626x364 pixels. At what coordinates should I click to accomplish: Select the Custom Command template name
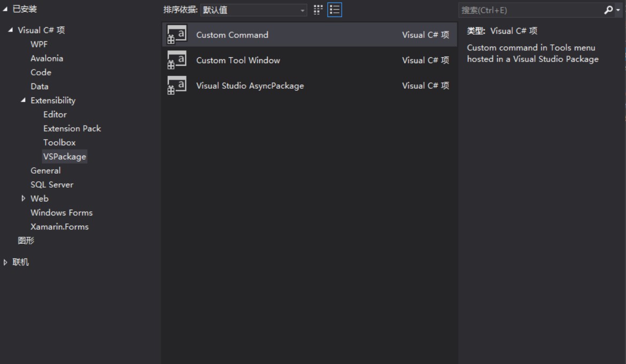pyautogui.click(x=233, y=35)
